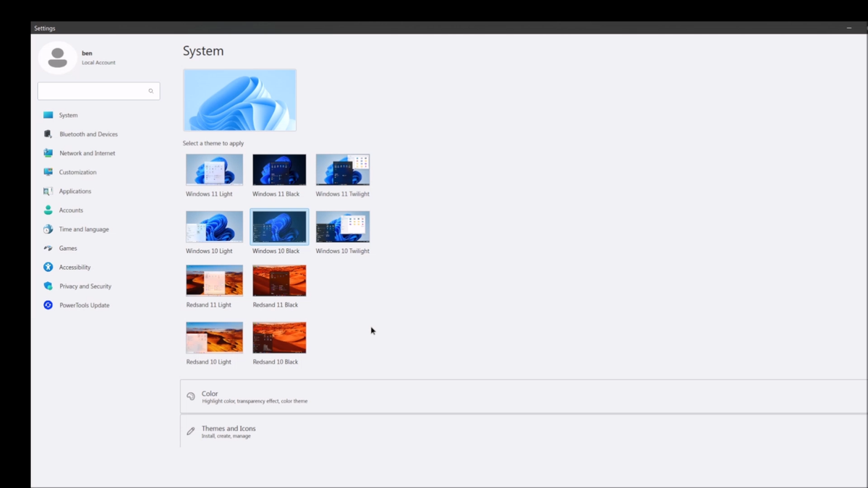
Task: Click the Windows 11 Light caption
Action: pos(209,194)
